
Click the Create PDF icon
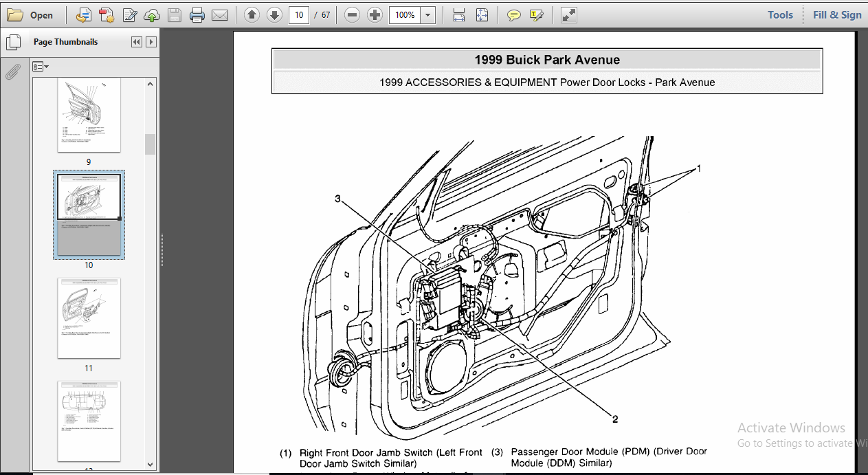(x=107, y=15)
